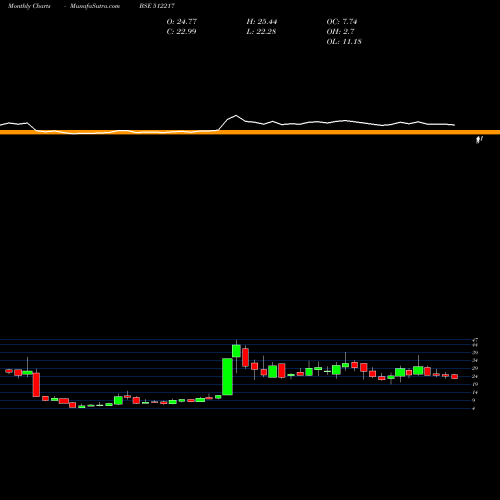Click the tallest green candlestick in the chart
The width and height of the screenshot is (500, 500).
(227, 377)
